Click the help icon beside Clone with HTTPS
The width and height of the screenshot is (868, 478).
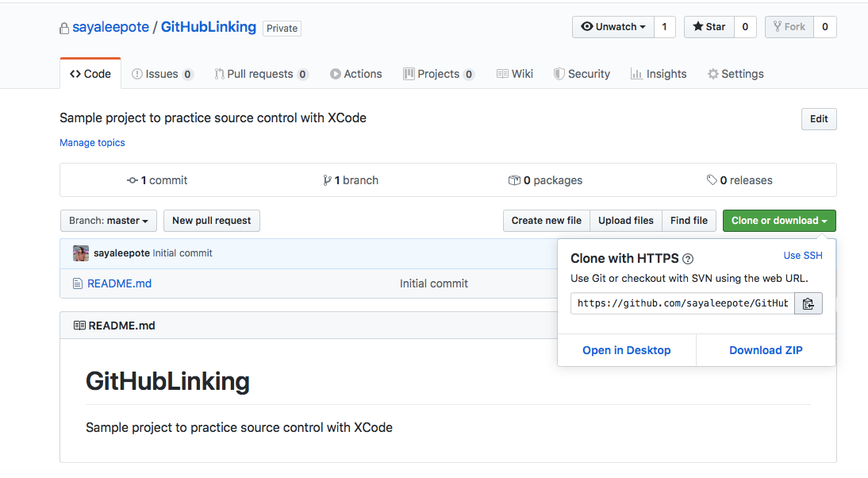(x=688, y=259)
